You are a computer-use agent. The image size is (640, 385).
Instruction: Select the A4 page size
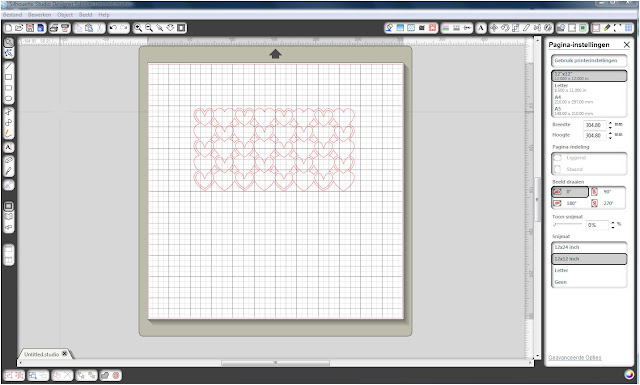click(589, 99)
